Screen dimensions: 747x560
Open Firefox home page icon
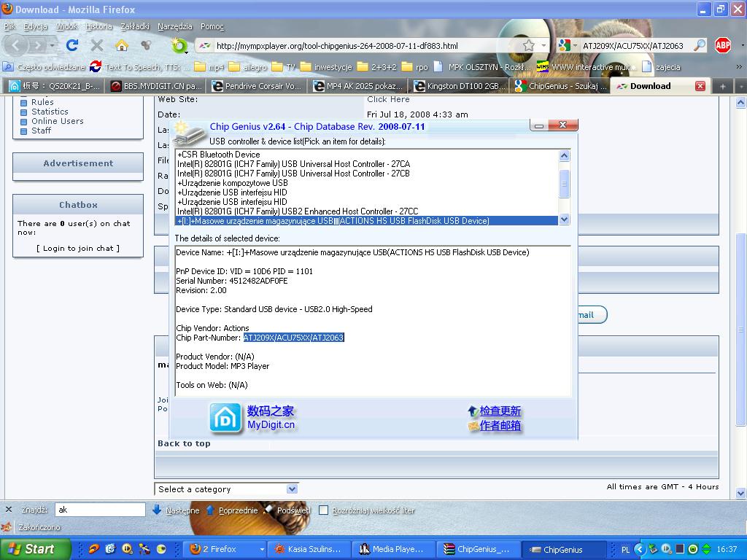(122, 45)
